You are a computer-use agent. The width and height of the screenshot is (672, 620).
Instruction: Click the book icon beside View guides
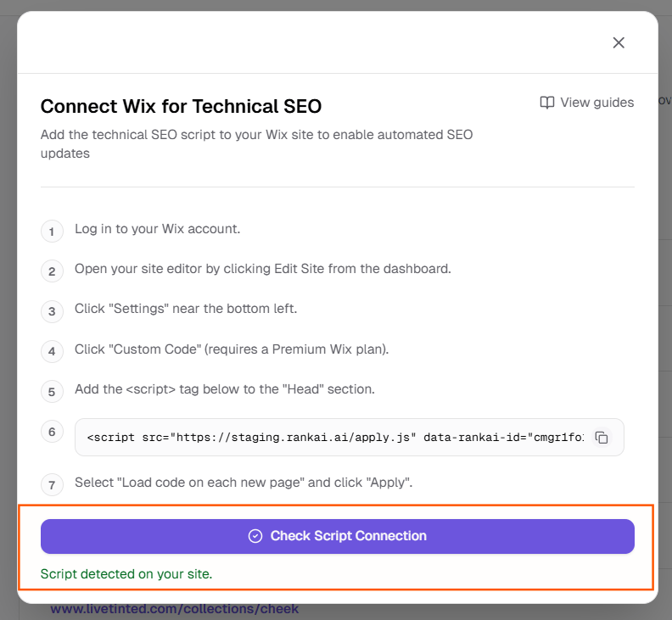547,103
